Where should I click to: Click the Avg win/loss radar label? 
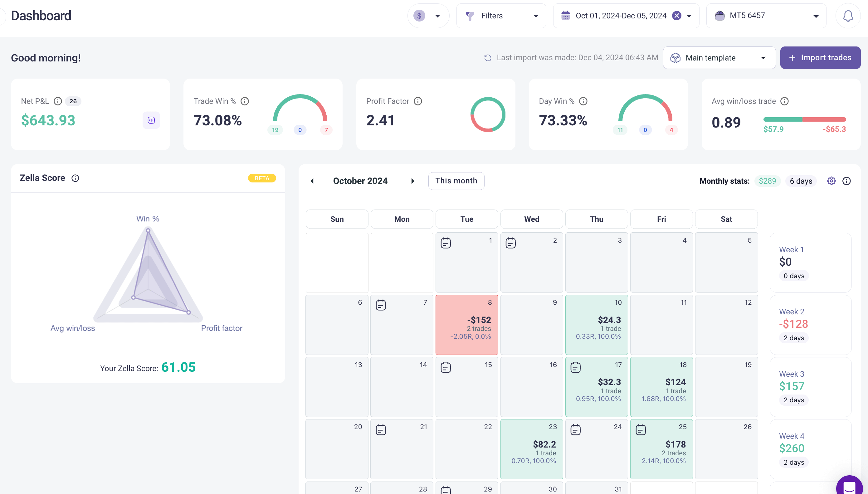(73, 328)
